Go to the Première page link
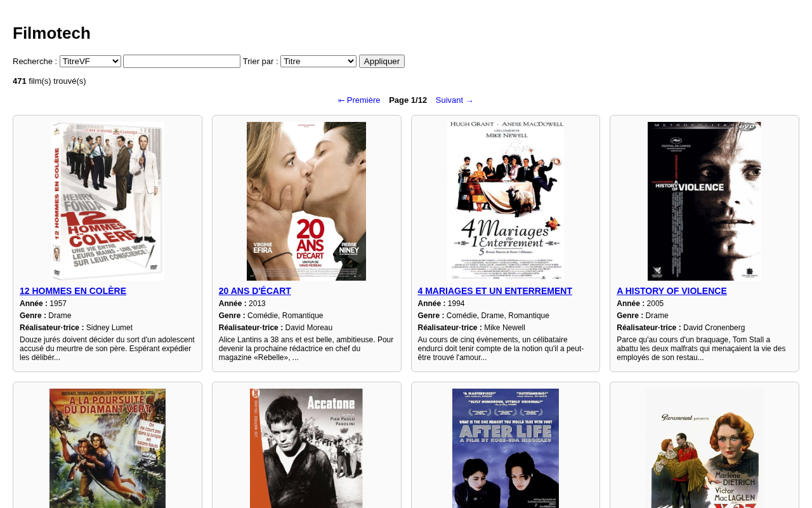This screenshot has height=508, width=812. 359,100
